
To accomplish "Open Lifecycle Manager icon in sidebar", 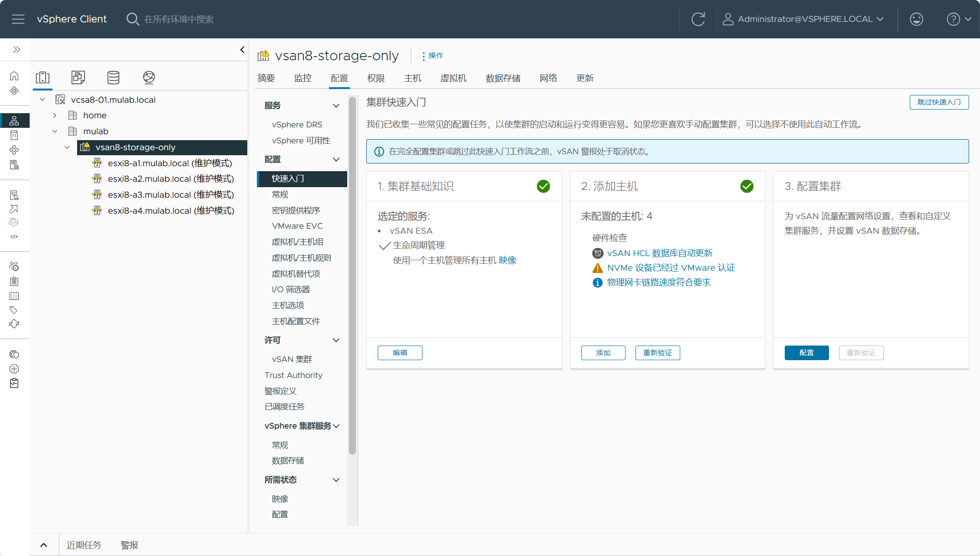I will pyautogui.click(x=14, y=324).
